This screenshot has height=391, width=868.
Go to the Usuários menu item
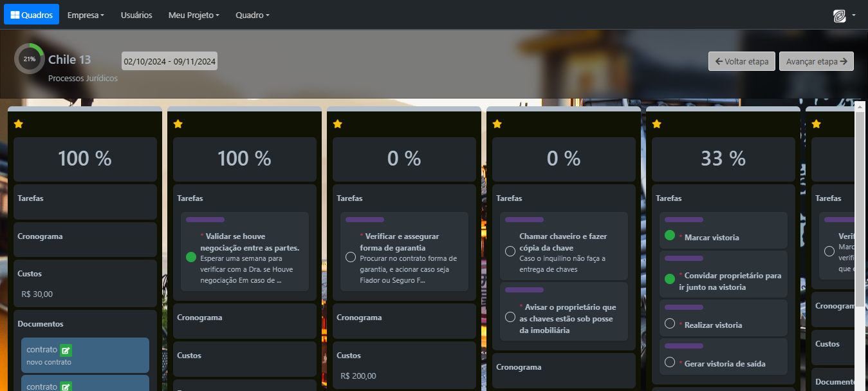click(x=136, y=15)
